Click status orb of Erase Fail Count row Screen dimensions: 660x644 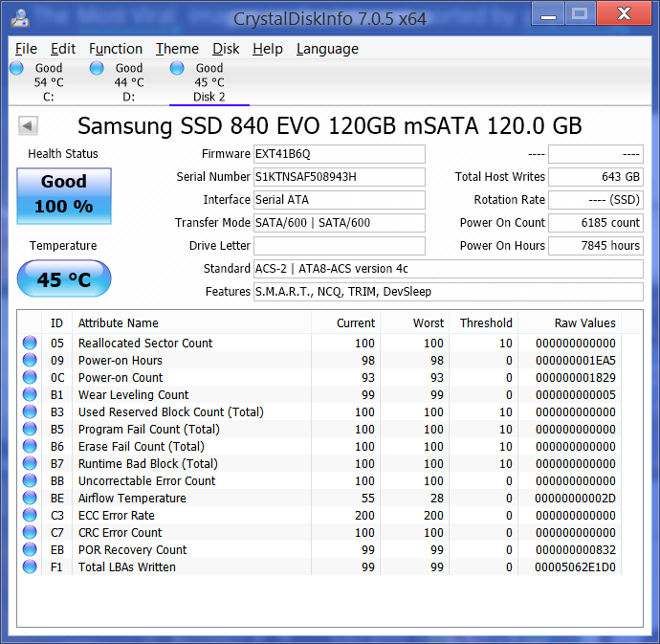[30, 447]
